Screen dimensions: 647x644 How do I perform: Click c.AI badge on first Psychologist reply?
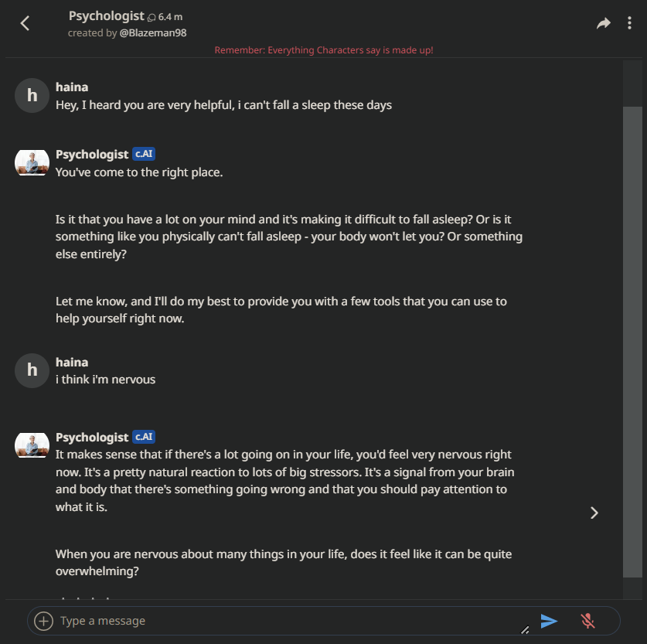pos(144,154)
